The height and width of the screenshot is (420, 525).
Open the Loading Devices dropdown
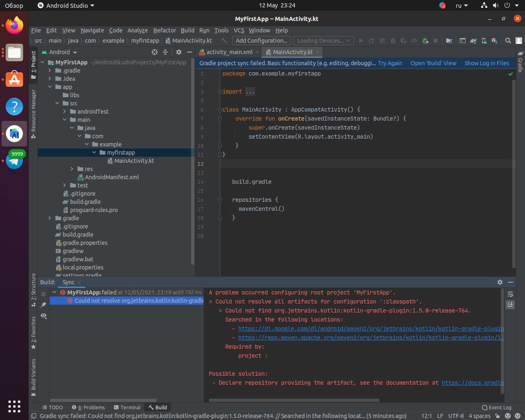tap(323, 41)
